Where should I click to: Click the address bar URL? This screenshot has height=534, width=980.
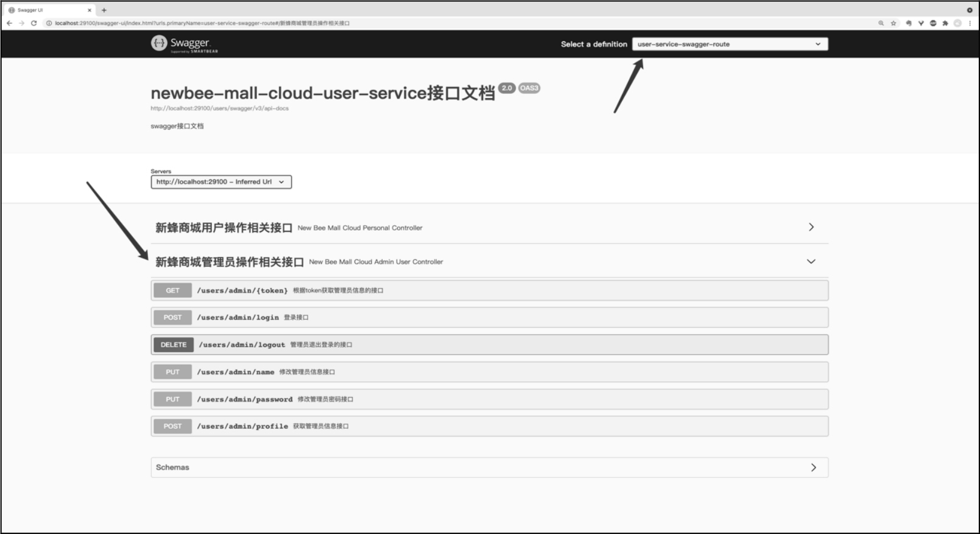click(x=202, y=23)
